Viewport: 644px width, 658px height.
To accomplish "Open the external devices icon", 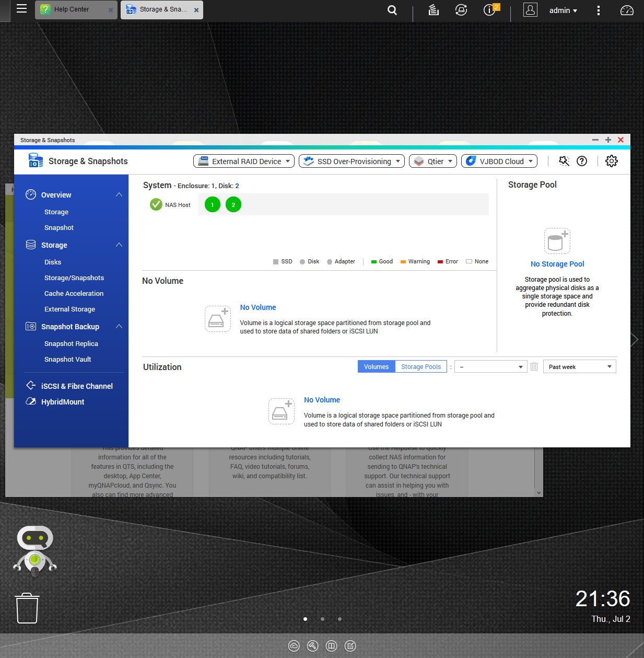I will tap(461, 10).
